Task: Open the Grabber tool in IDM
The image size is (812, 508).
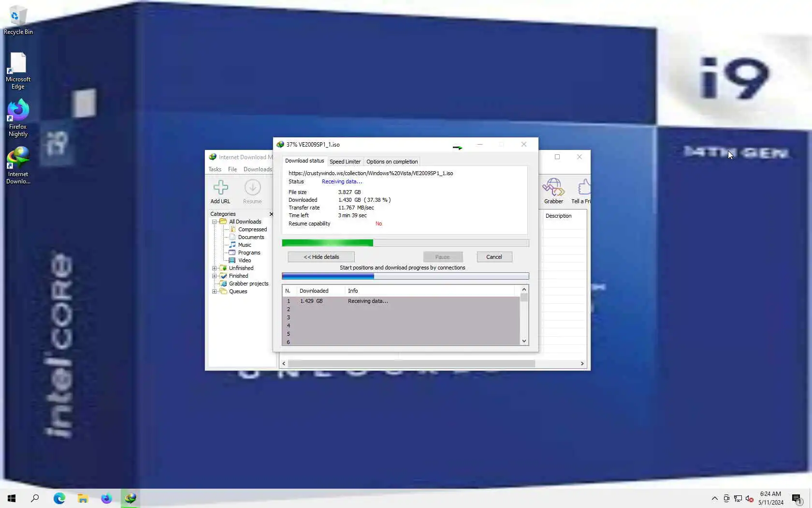Action: (553, 191)
